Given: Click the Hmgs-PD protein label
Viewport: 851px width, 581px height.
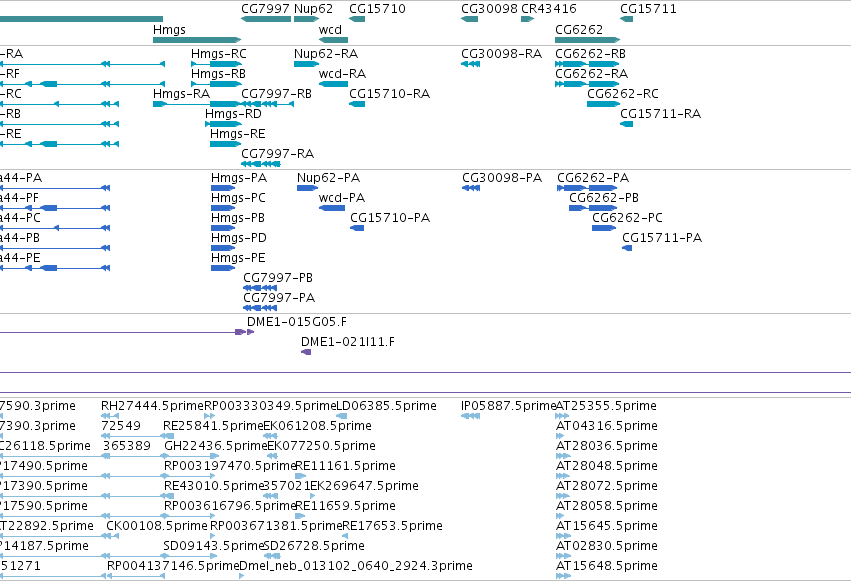Looking at the screenshot, I should [239, 238].
